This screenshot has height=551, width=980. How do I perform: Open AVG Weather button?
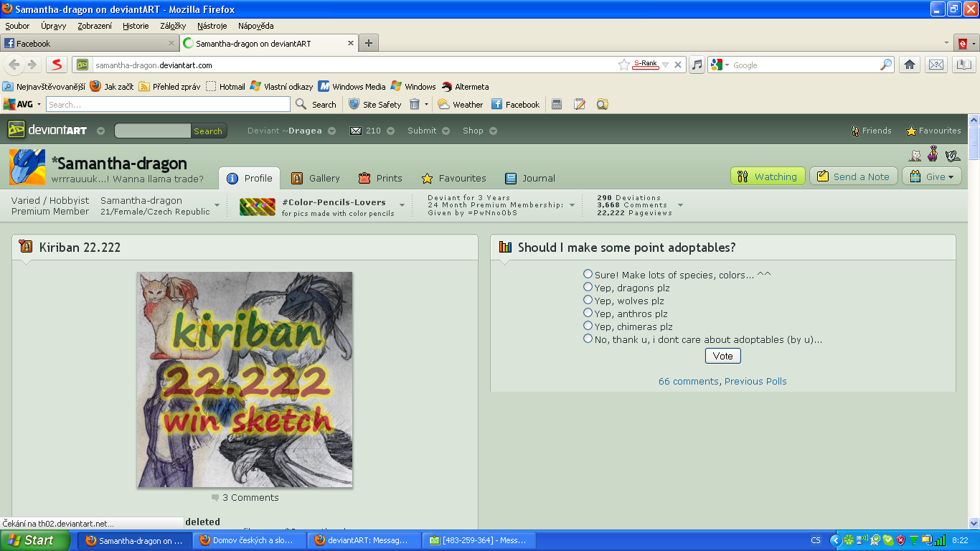460,104
